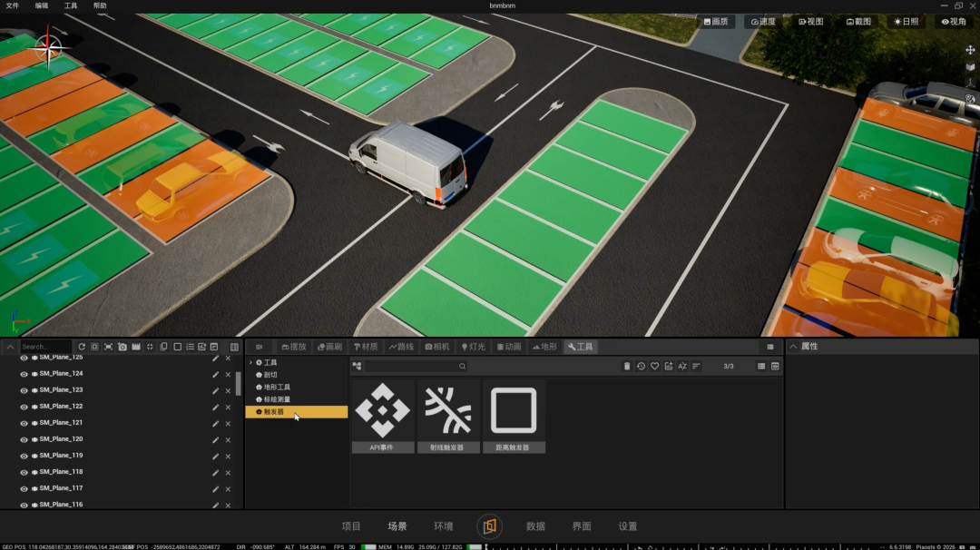Open the history clock icon in asset toolbar

(641, 367)
